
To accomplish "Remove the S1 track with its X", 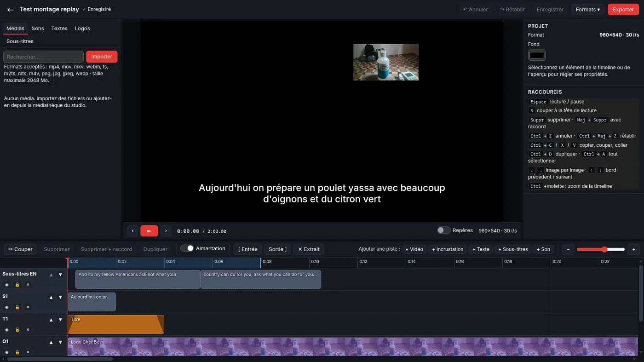I will [x=28, y=307].
